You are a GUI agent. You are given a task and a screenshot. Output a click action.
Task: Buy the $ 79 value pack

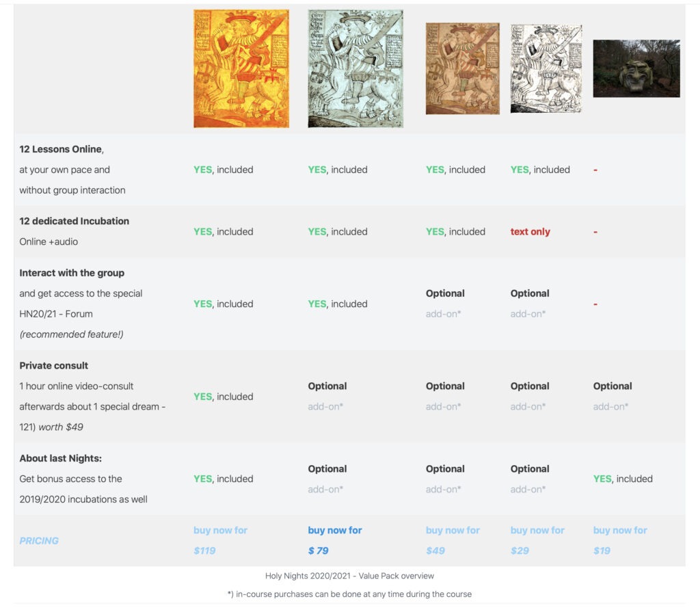[x=335, y=540]
